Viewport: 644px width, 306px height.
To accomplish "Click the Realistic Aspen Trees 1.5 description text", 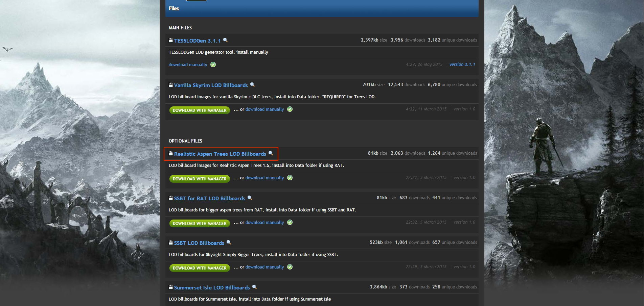I will point(256,165).
